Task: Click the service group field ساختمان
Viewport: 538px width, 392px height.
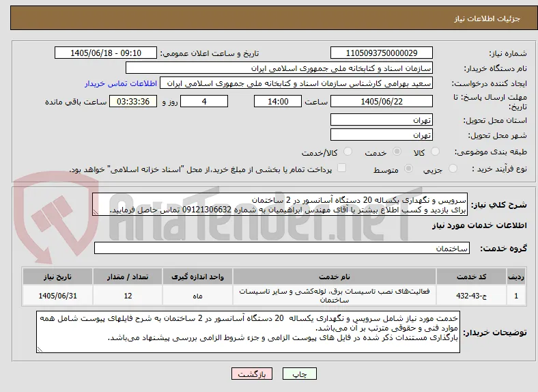Action: tap(282, 248)
